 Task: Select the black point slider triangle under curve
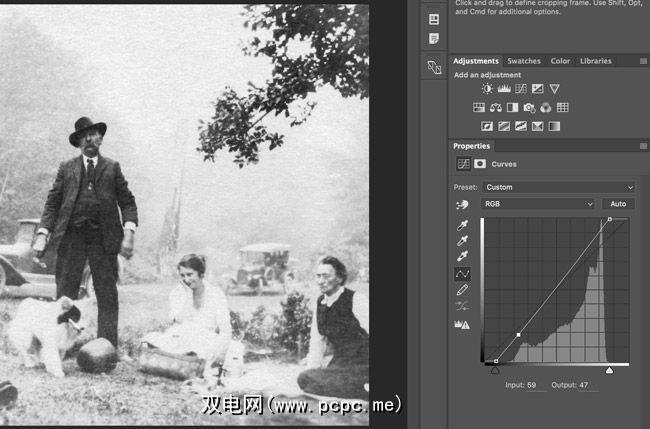coord(495,370)
